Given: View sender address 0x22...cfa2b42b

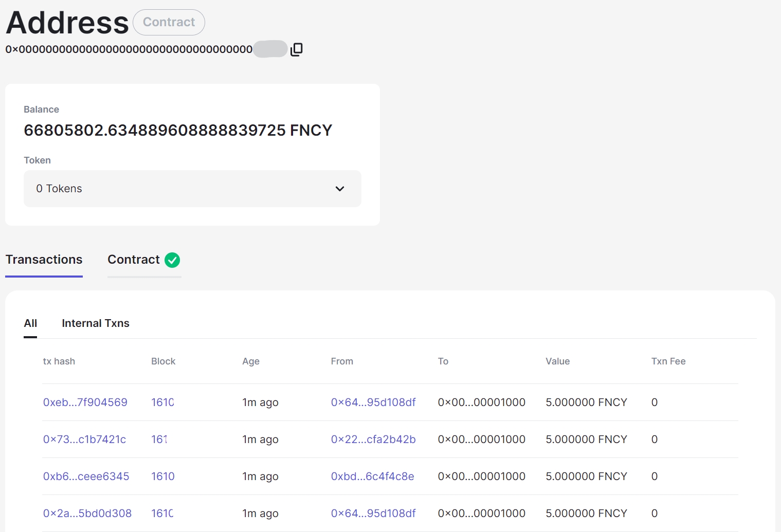Looking at the screenshot, I should (373, 439).
